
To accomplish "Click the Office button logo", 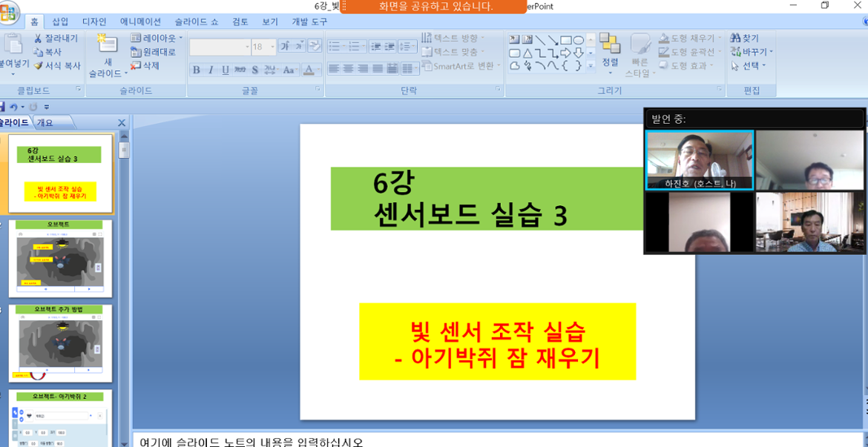I will 7,13.
